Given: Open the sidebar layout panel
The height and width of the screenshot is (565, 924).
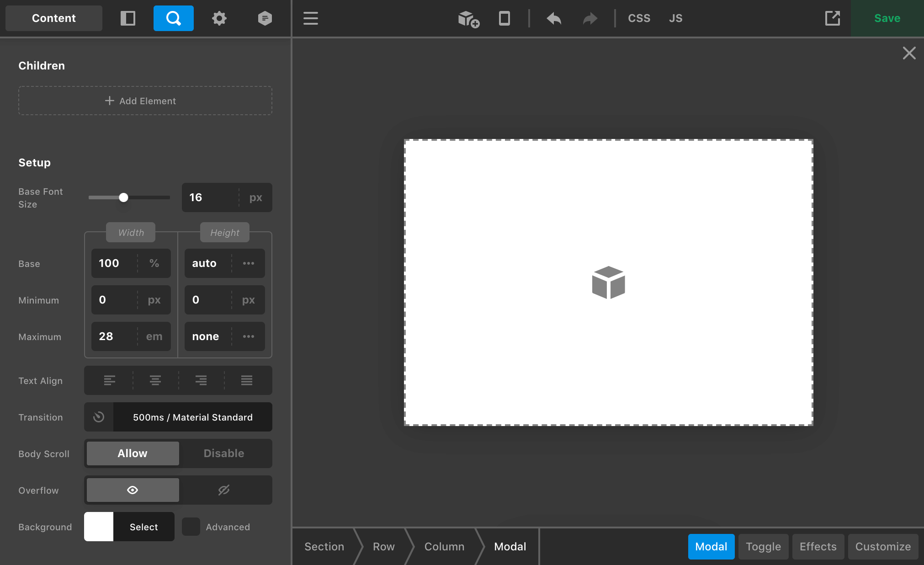Looking at the screenshot, I should coord(128,18).
